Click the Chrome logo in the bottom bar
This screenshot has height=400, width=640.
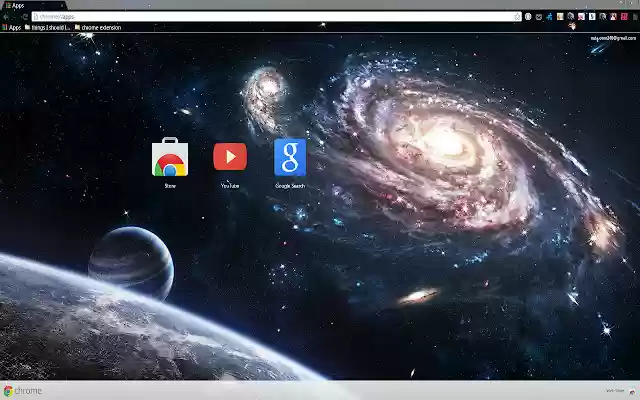point(23,391)
